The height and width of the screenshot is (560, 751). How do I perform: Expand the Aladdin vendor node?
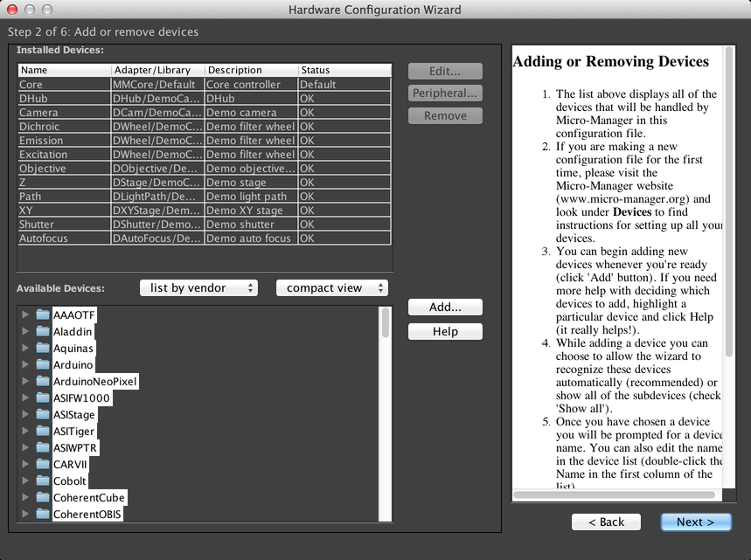point(25,331)
